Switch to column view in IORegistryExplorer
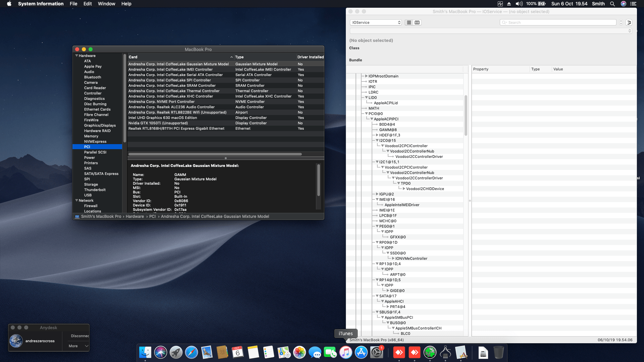 point(417,22)
